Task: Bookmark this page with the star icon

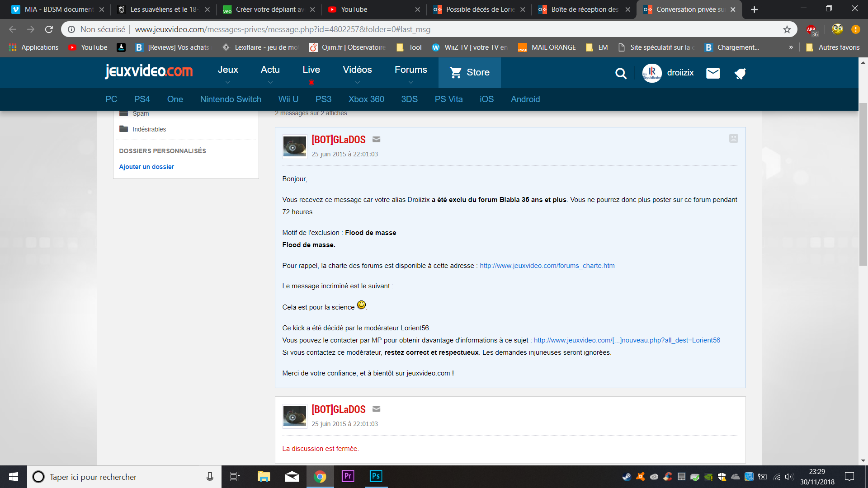Action: click(787, 29)
